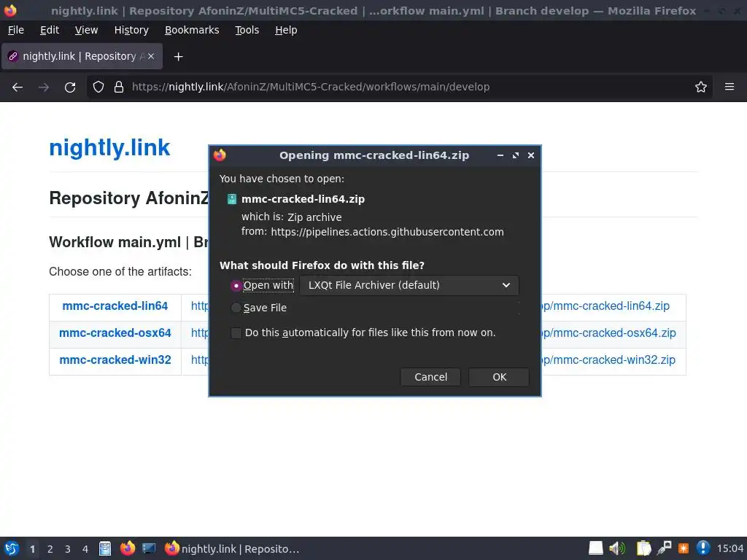Reload the current page
Viewport: 747px width, 560px height.
(x=70, y=87)
